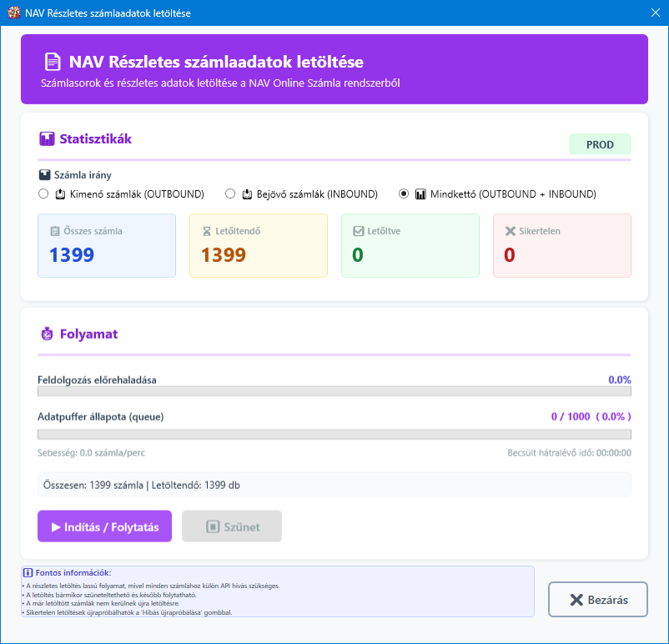Select Mindkettő (OUTBOUND + INBOUND) option
The image size is (669, 644).
[404, 194]
